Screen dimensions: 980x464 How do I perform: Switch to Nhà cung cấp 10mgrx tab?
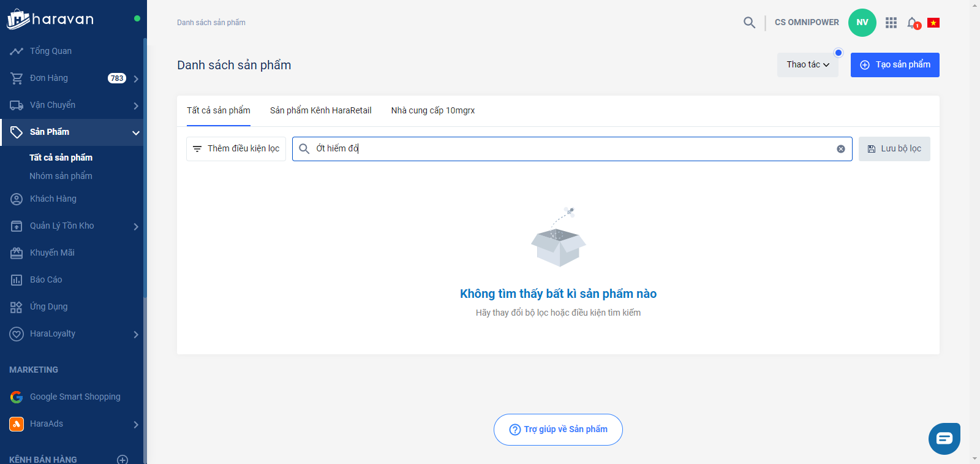click(x=432, y=111)
